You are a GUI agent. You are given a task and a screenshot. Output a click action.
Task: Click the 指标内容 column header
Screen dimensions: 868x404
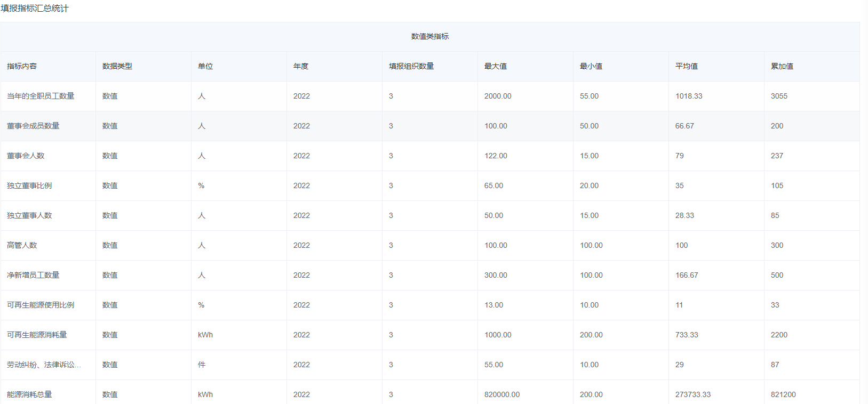pos(22,66)
